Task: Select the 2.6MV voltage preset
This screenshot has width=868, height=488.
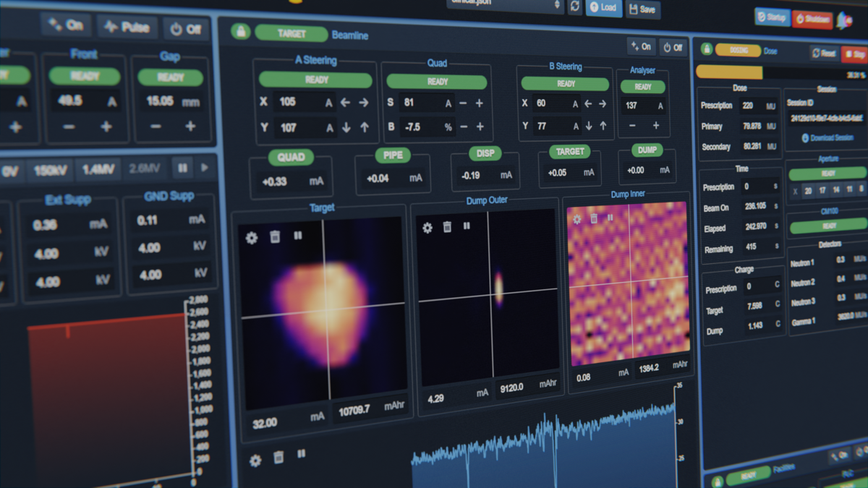Action: [x=145, y=168]
